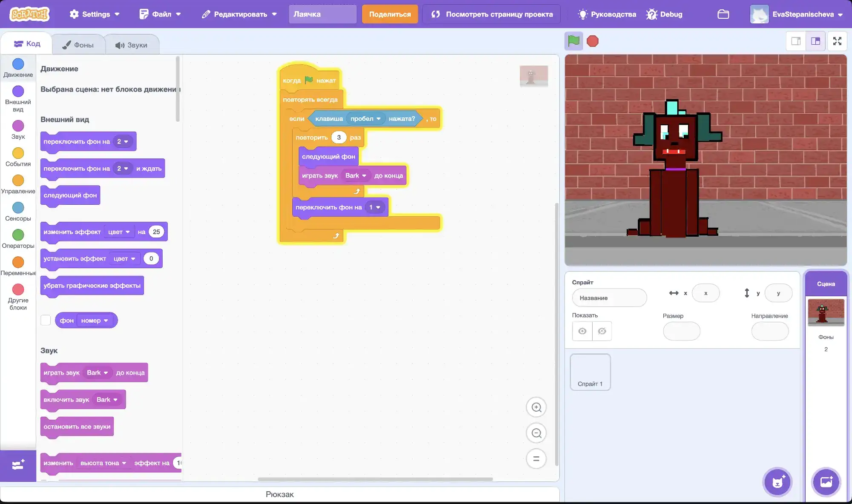Switch to the Фоны tab
852x504 pixels.
[x=78, y=45]
